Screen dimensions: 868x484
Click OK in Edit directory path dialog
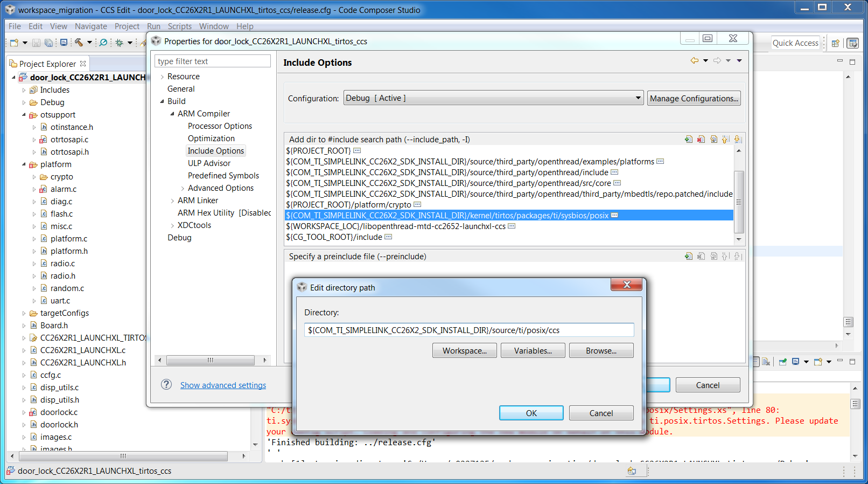[x=531, y=413]
